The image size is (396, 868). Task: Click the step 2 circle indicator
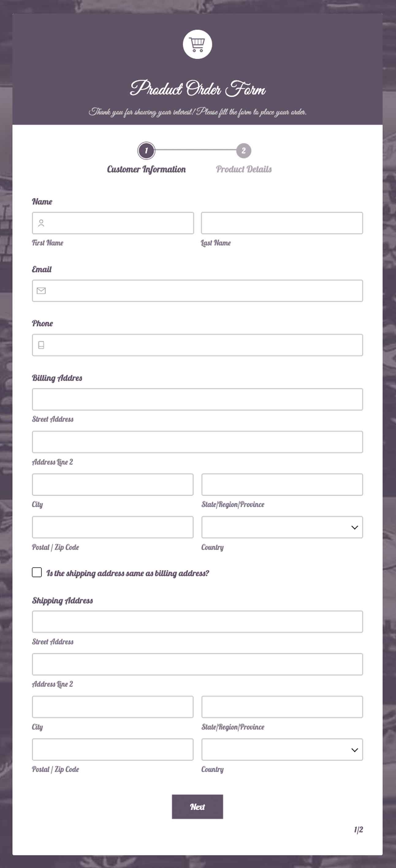(x=244, y=151)
